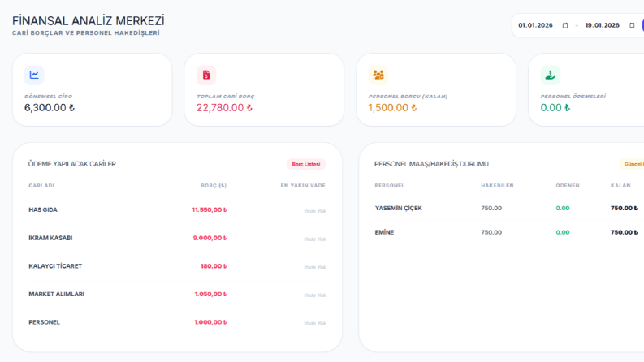This screenshot has height=362, width=644.
Task: Click the Borç Listesi badge
Action: pyautogui.click(x=306, y=164)
